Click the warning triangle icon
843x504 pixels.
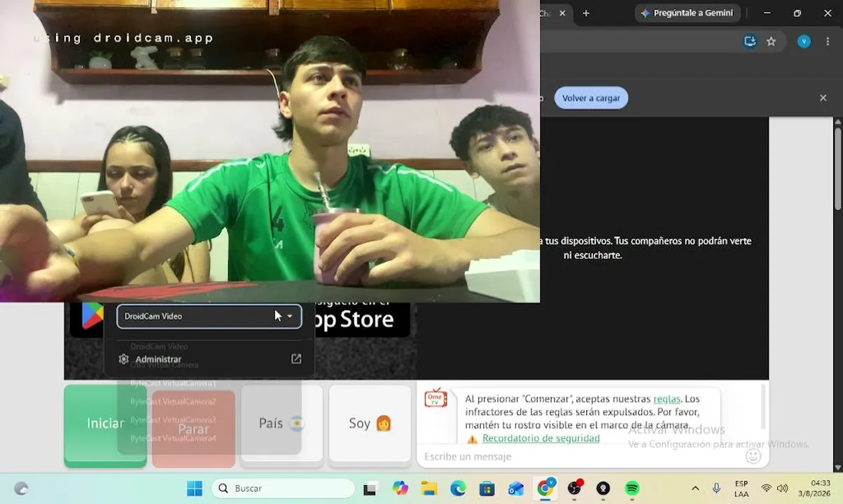(473, 439)
